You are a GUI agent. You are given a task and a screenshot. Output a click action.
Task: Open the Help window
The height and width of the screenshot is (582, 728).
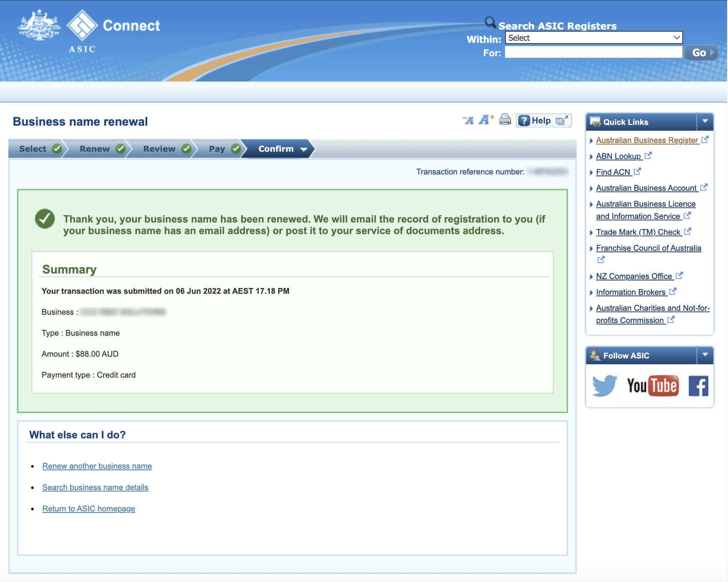(543, 120)
